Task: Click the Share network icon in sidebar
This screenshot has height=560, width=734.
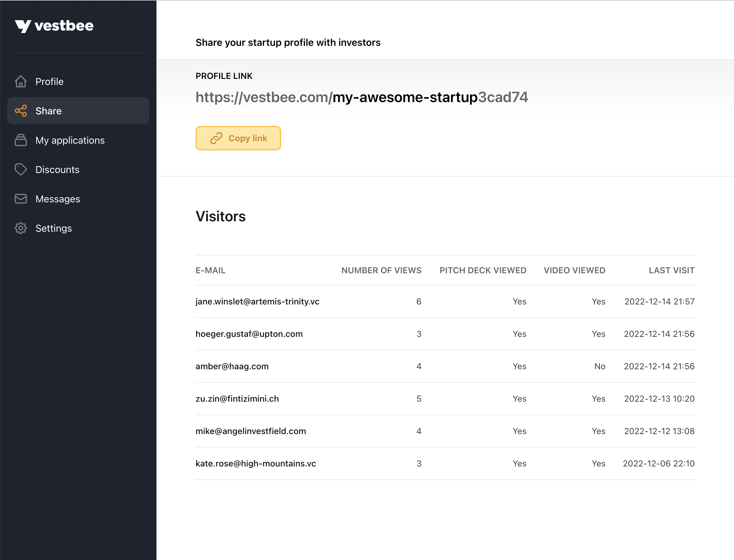Action: point(21,111)
